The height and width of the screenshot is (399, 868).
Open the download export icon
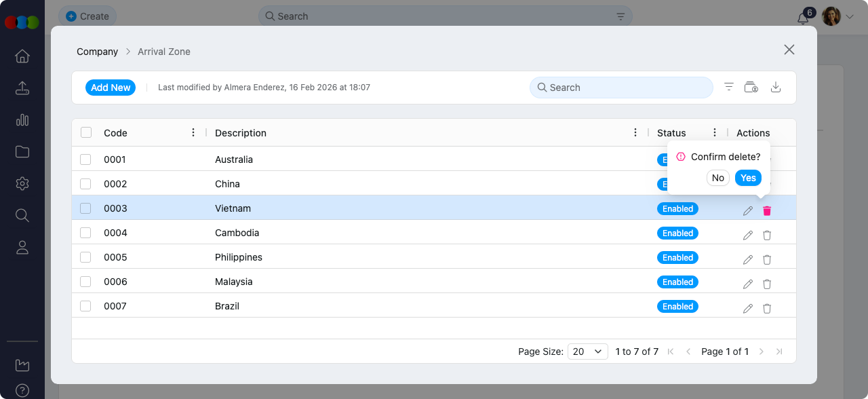[x=776, y=87]
